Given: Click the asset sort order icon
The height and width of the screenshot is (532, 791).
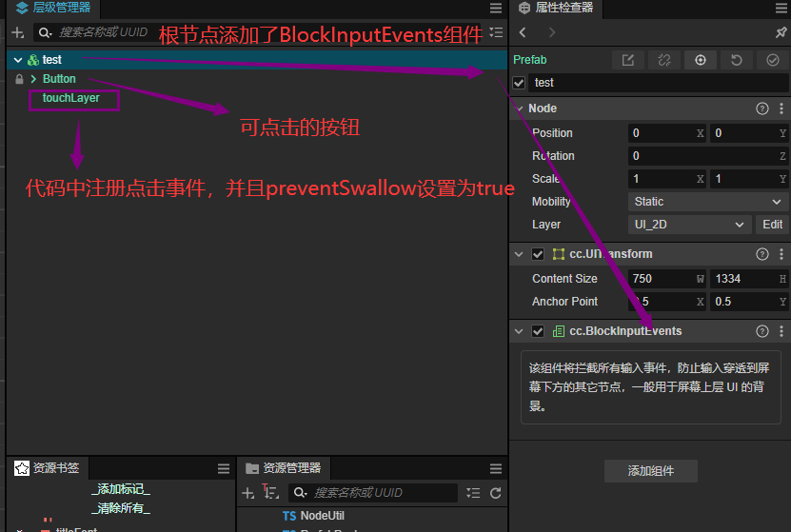Looking at the screenshot, I should click(270, 492).
